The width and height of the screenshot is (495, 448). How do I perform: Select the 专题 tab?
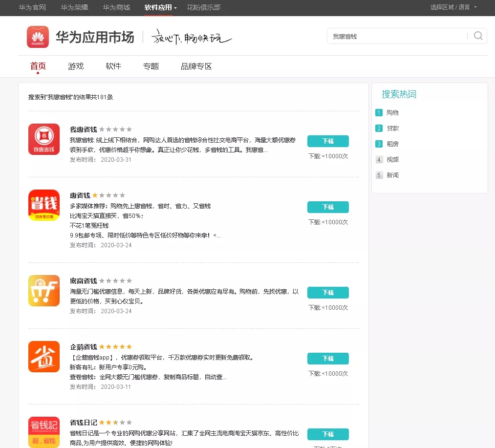(151, 66)
